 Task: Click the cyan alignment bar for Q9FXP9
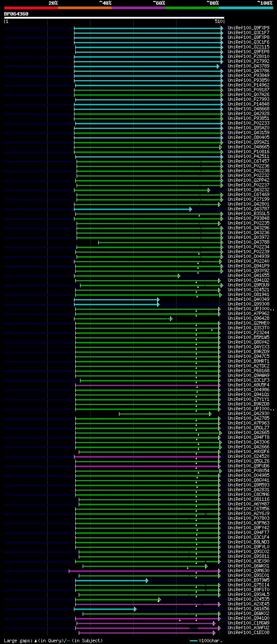[148, 28]
